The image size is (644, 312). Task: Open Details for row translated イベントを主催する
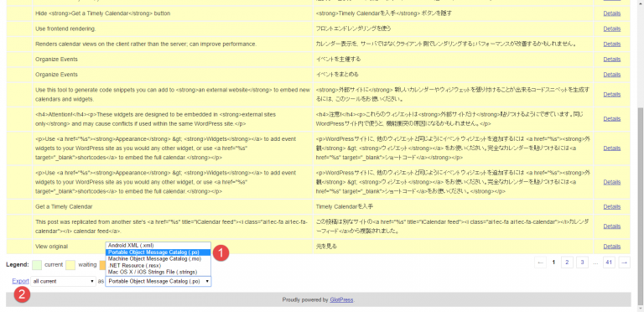click(x=611, y=59)
